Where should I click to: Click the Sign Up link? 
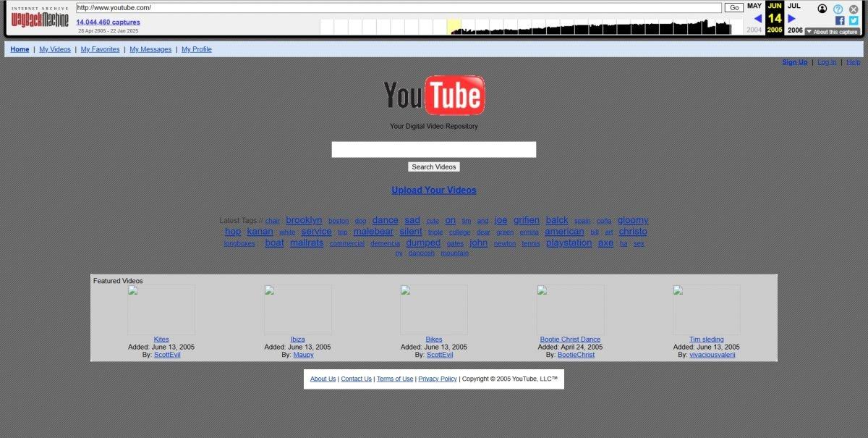coord(794,62)
